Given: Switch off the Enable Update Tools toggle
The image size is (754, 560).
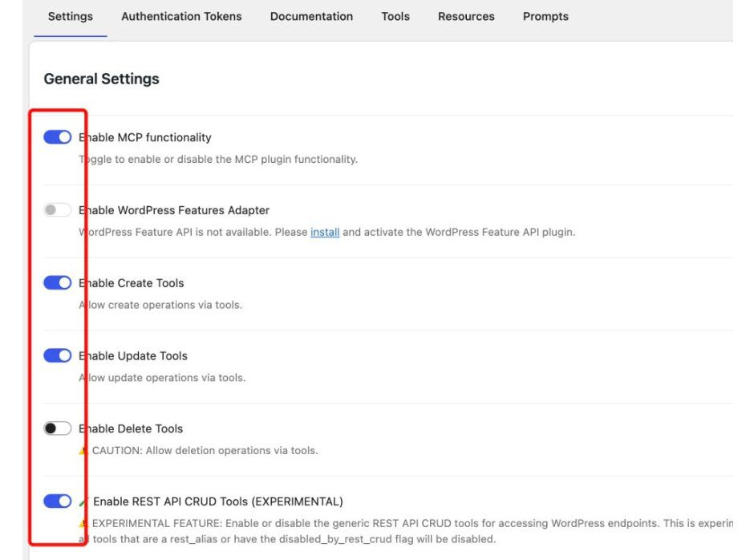Looking at the screenshot, I should pyautogui.click(x=57, y=355).
